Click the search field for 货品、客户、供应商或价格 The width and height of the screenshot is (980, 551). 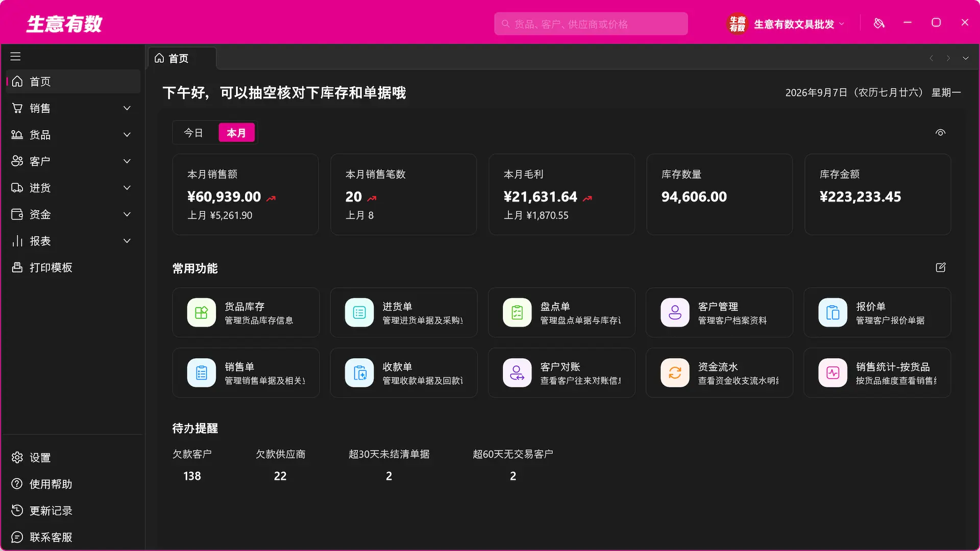pos(591,24)
